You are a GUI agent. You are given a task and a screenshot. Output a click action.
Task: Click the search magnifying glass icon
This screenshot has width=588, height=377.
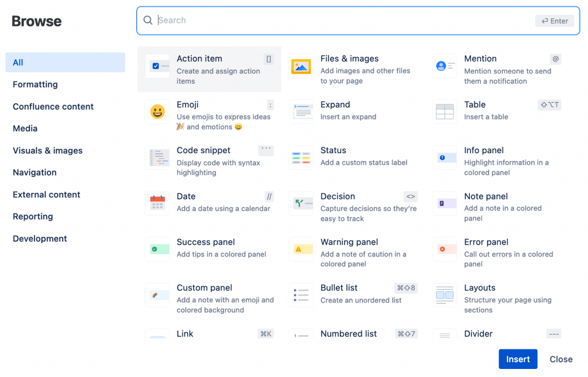[148, 20]
